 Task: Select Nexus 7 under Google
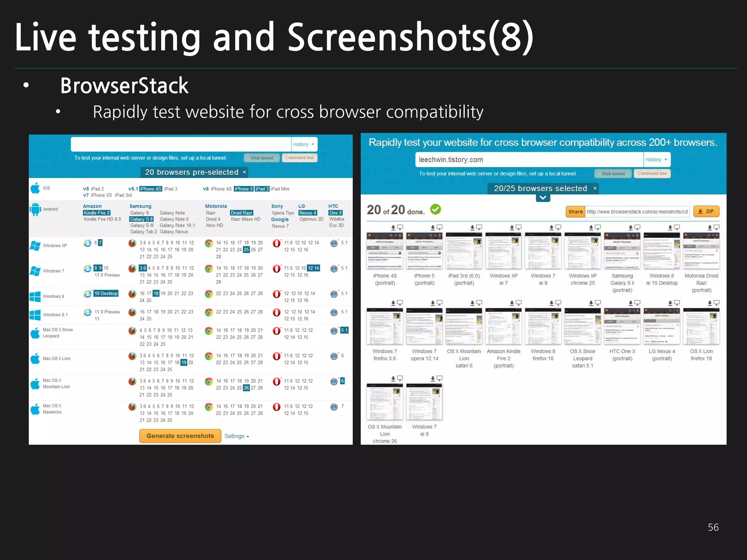click(280, 226)
